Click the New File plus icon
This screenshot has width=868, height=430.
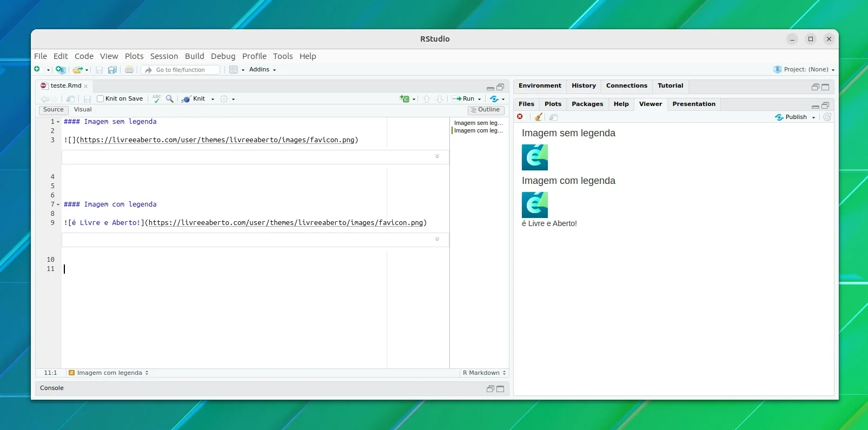37,69
